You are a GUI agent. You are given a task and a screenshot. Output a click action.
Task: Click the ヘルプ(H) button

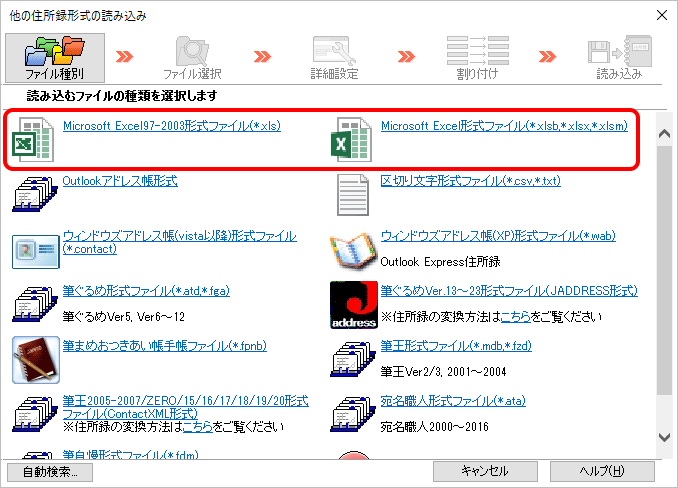[602, 471]
